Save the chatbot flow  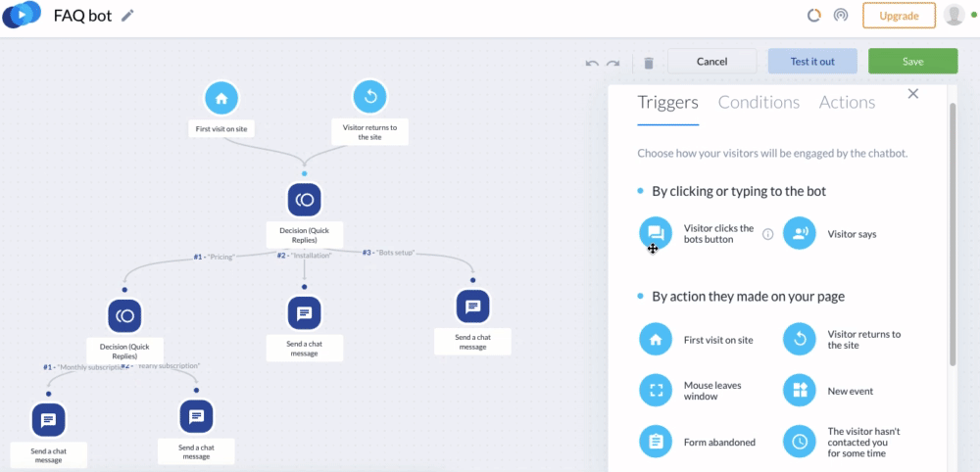point(912,61)
